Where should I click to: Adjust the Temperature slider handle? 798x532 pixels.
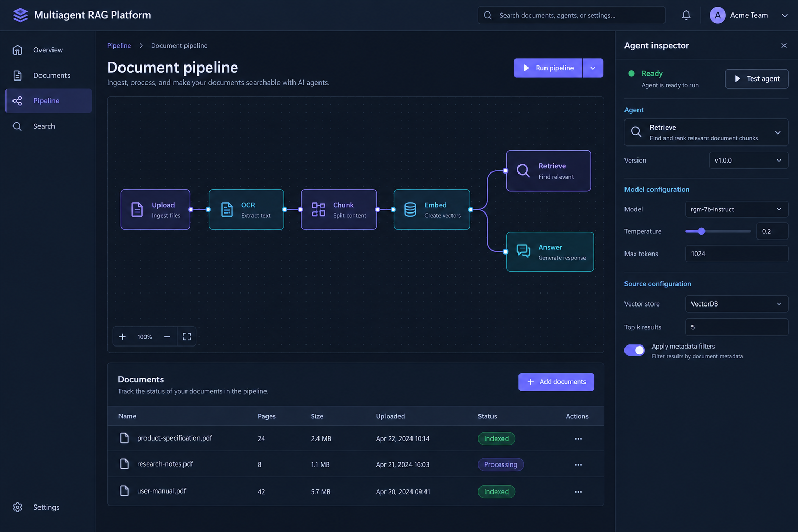tap(701, 231)
